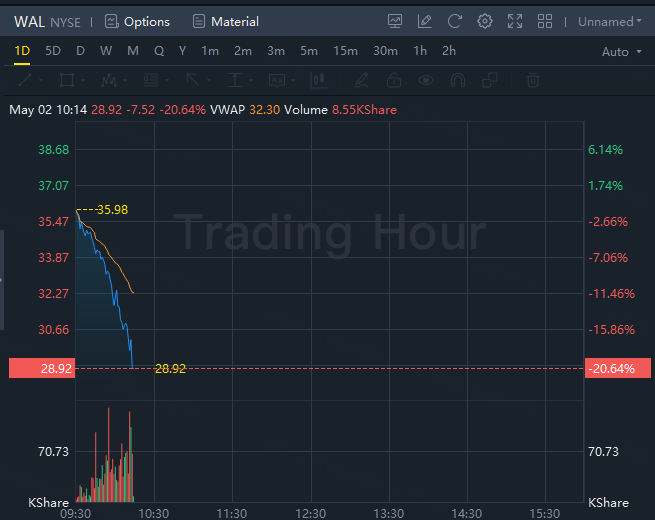The height and width of the screenshot is (520, 655).
Task: Click the duplicate drawing objects icon
Action: tap(490, 80)
